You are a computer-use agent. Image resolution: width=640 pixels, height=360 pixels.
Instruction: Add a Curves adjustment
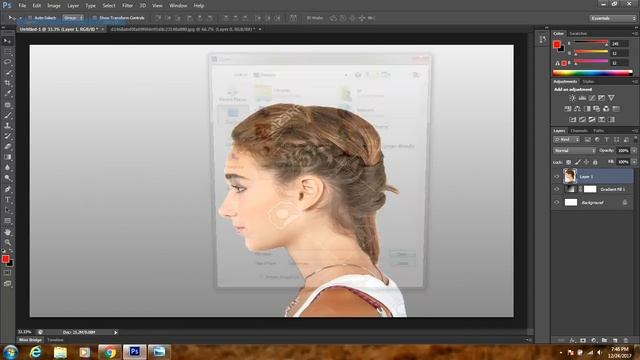pos(592,98)
